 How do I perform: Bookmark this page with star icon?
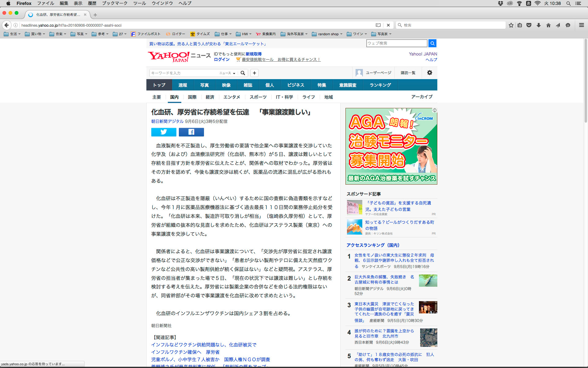(511, 25)
